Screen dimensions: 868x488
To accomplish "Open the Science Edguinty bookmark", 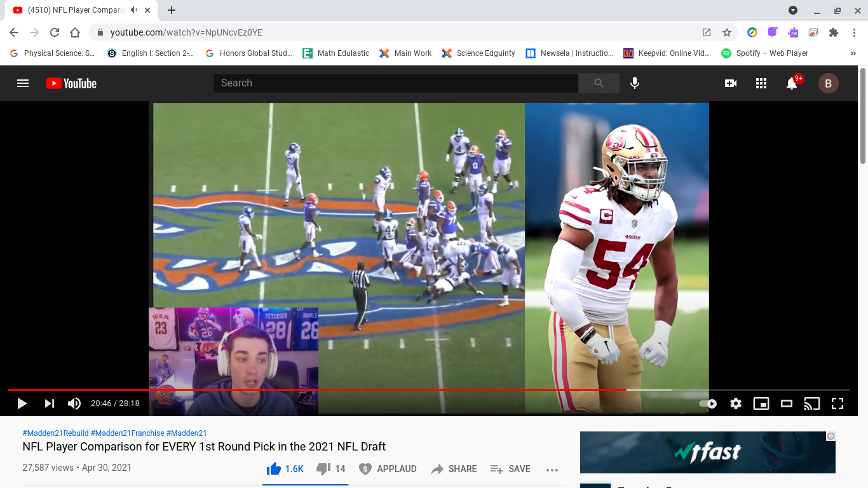I will click(x=478, y=53).
